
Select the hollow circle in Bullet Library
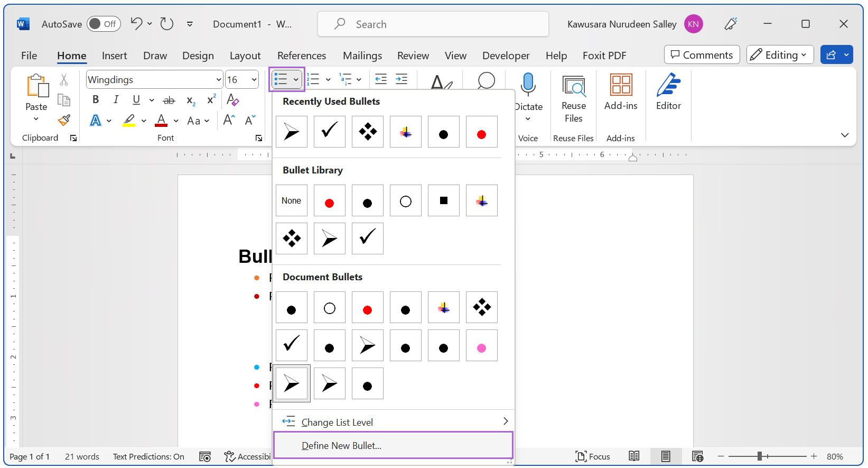pos(406,200)
